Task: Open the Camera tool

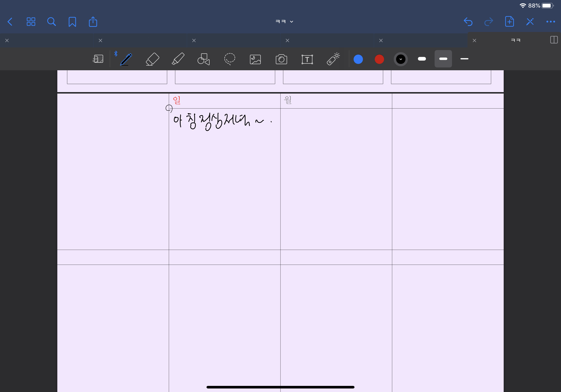Action: tap(281, 59)
